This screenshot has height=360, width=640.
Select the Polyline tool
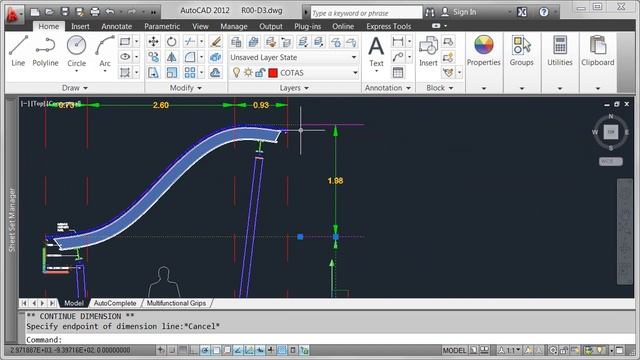click(45, 51)
